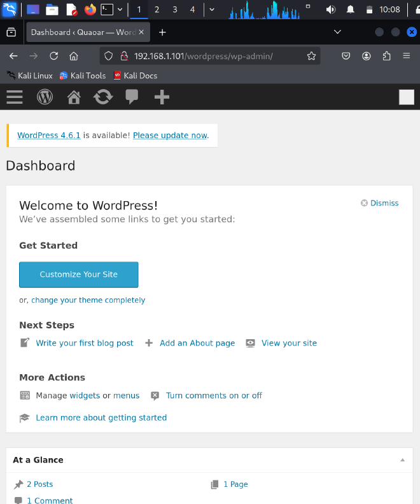Viewport: 420px width, 504px height.
Task: Open the menus link
Action: click(126, 395)
